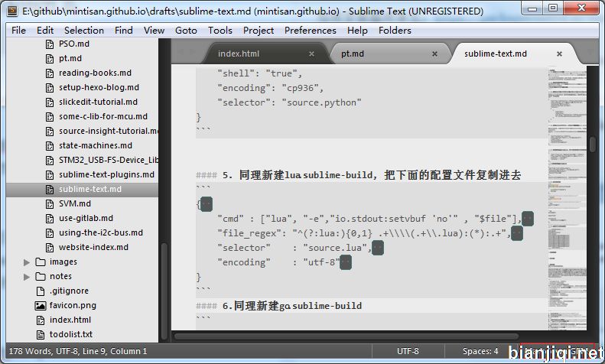Viewport: 605px width, 364px height.
Task: Click the file icon beside state-machines.md
Action: click(x=50, y=146)
